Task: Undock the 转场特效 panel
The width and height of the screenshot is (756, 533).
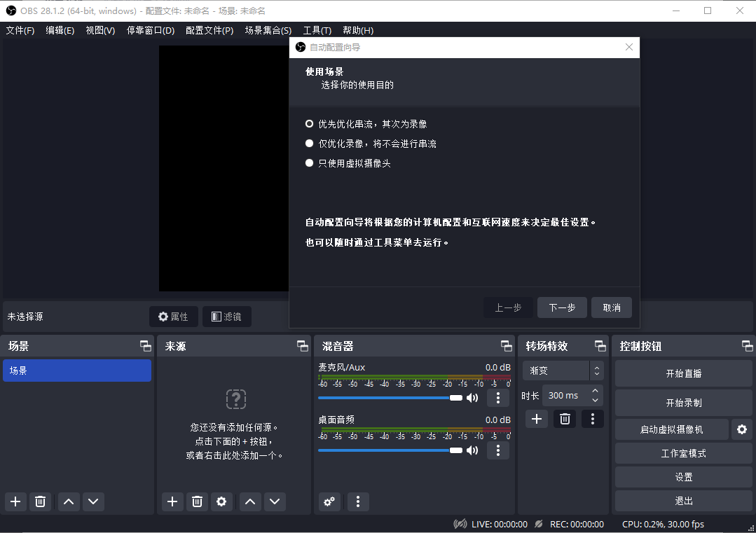Action: (x=600, y=345)
